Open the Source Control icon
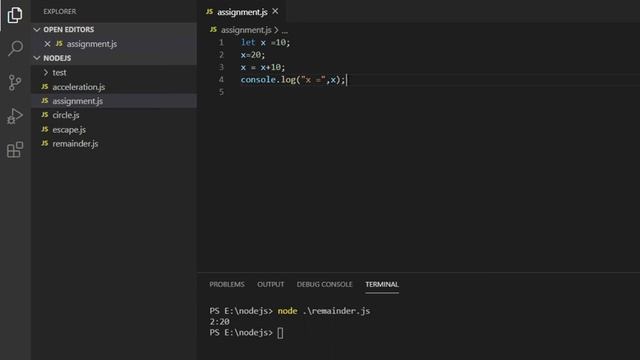This screenshot has width=640, height=360. [15, 82]
